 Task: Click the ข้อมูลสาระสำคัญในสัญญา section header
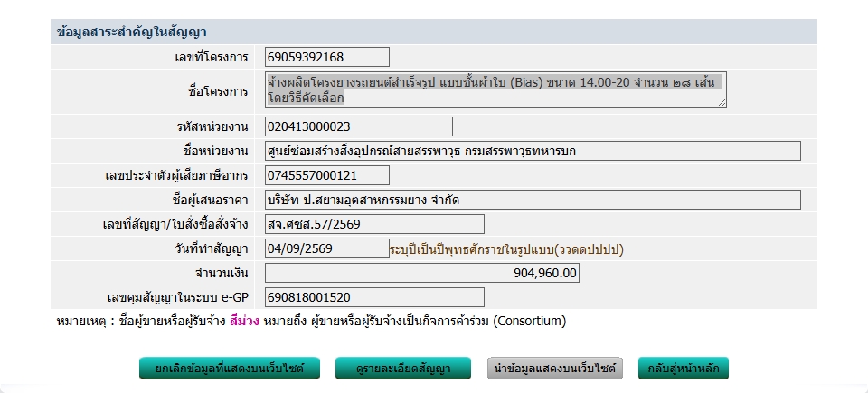click(x=433, y=33)
